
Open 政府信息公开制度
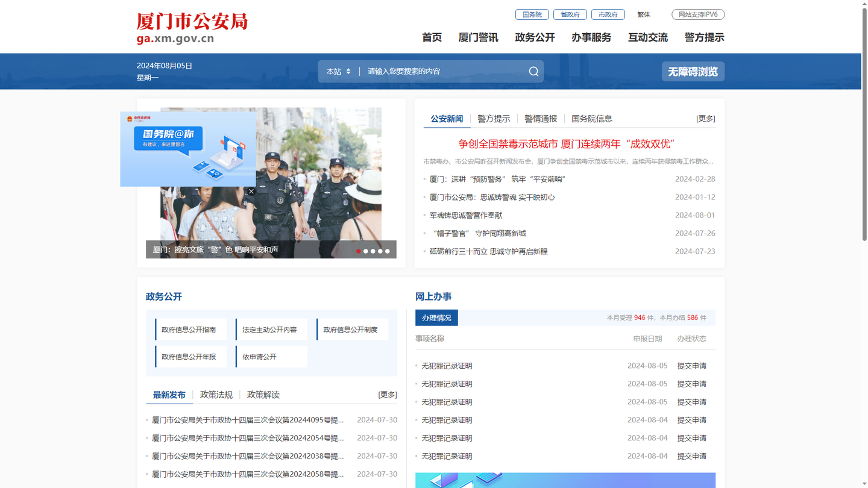click(x=353, y=330)
